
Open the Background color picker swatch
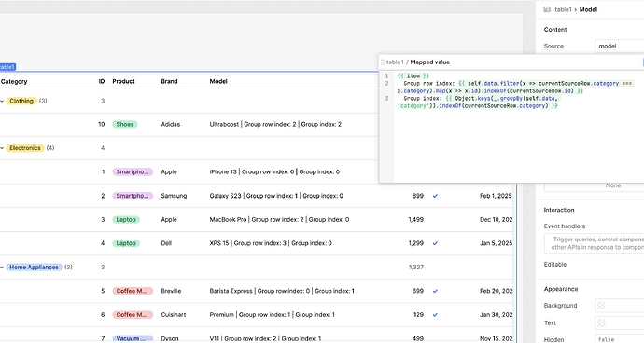click(x=601, y=306)
